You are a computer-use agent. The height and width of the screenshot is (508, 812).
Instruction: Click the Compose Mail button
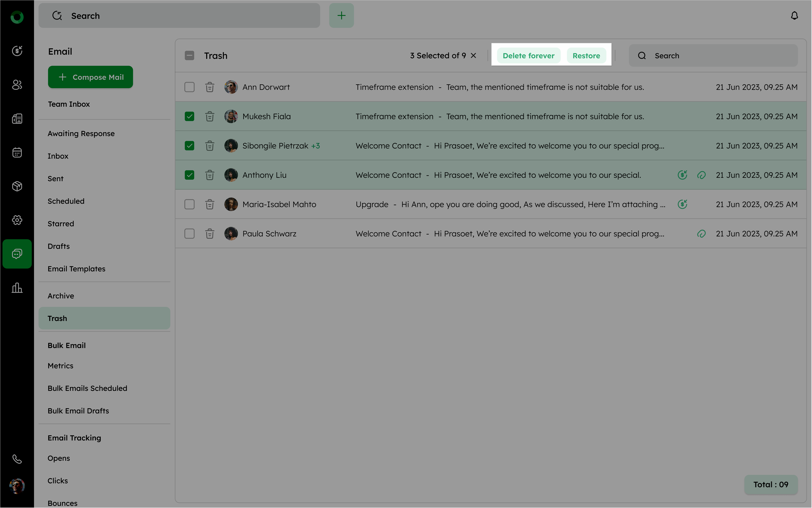tap(91, 77)
